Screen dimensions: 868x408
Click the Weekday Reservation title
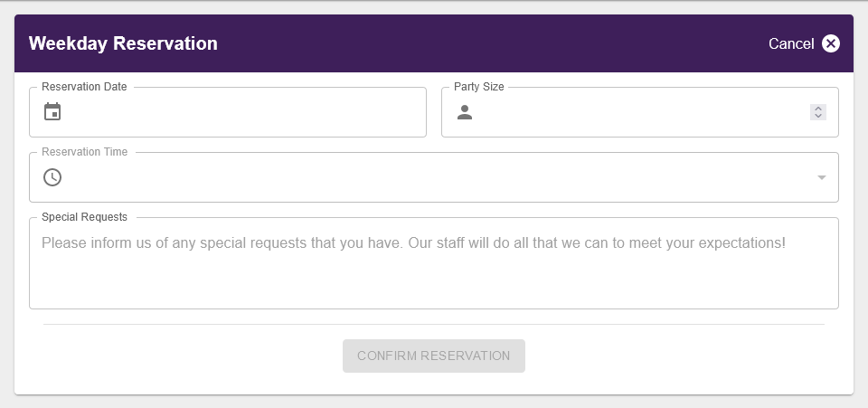(123, 43)
